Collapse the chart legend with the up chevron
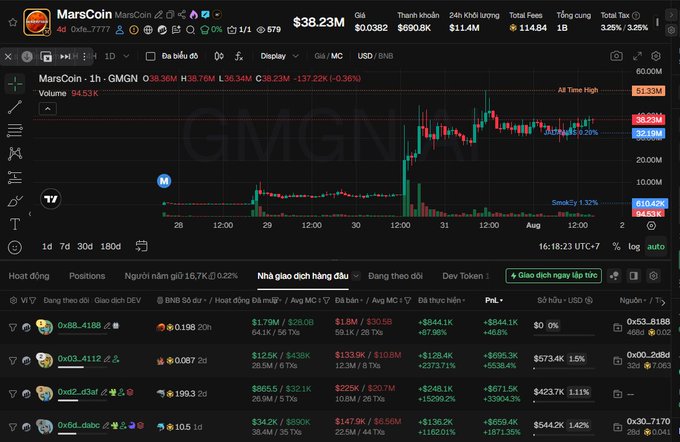 point(48,108)
